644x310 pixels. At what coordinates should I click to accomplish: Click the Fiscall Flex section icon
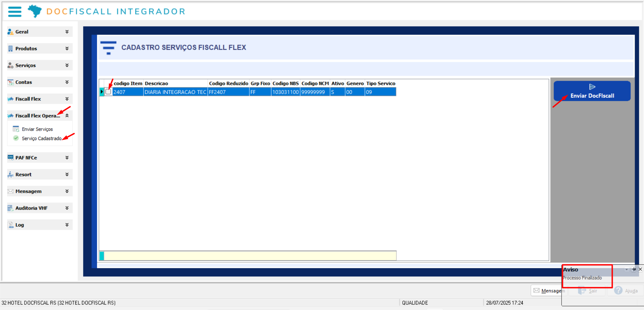point(10,99)
